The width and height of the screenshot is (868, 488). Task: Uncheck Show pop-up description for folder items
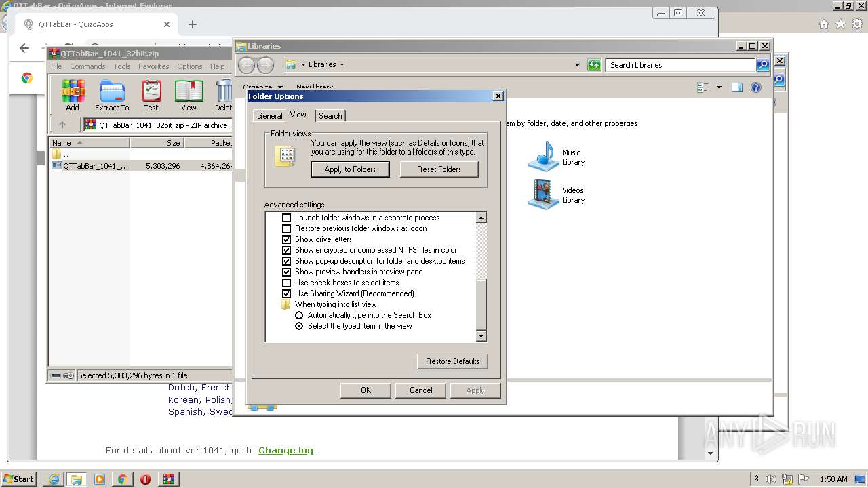tap(286, 261)
